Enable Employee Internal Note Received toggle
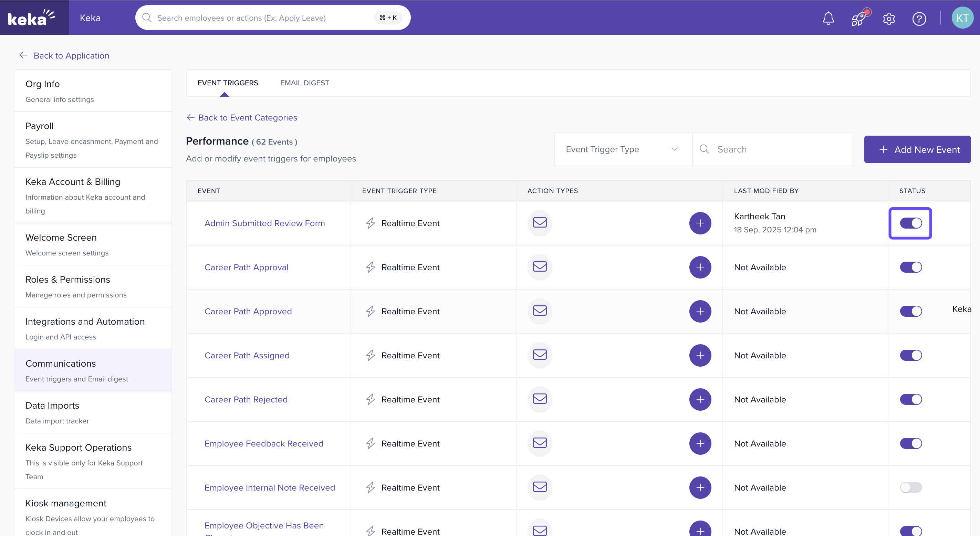 (911, 487)
